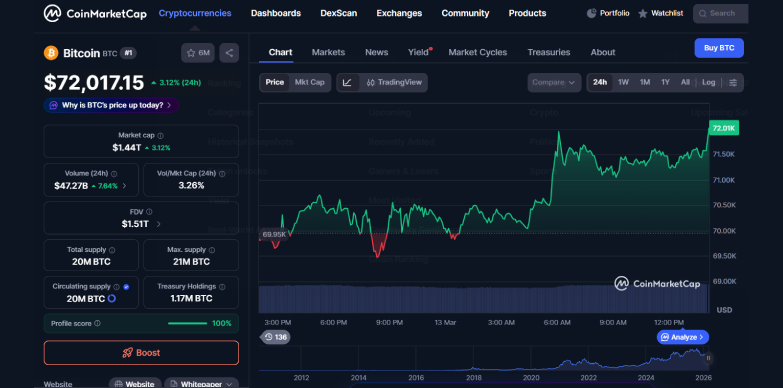Toggle Log scale on chart

pos(709,82)
